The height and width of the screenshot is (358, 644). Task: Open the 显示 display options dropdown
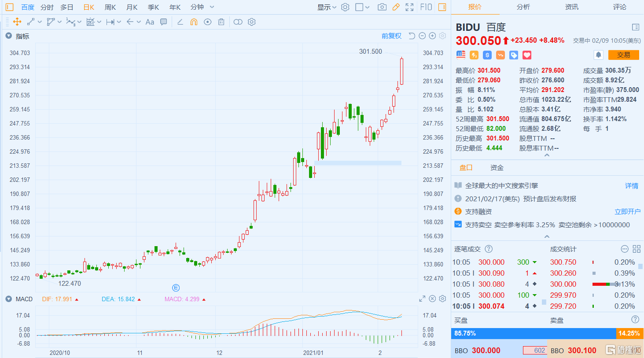(327, 7)
